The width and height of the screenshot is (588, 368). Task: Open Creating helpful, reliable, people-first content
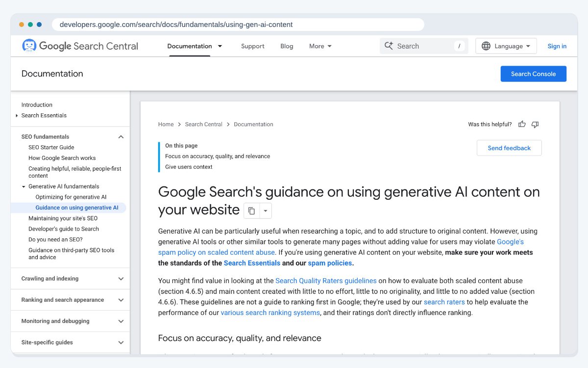75,172
